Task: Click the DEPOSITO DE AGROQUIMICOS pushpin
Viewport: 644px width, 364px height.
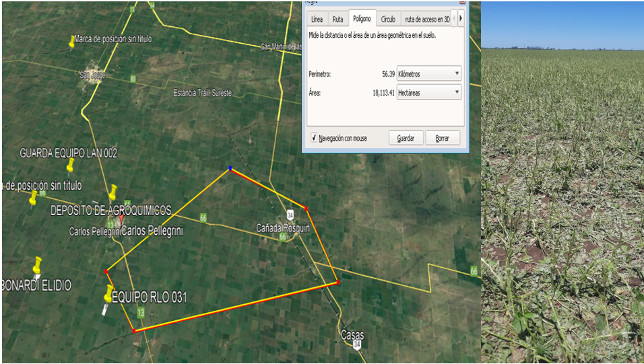Action: tap(112, 192)
